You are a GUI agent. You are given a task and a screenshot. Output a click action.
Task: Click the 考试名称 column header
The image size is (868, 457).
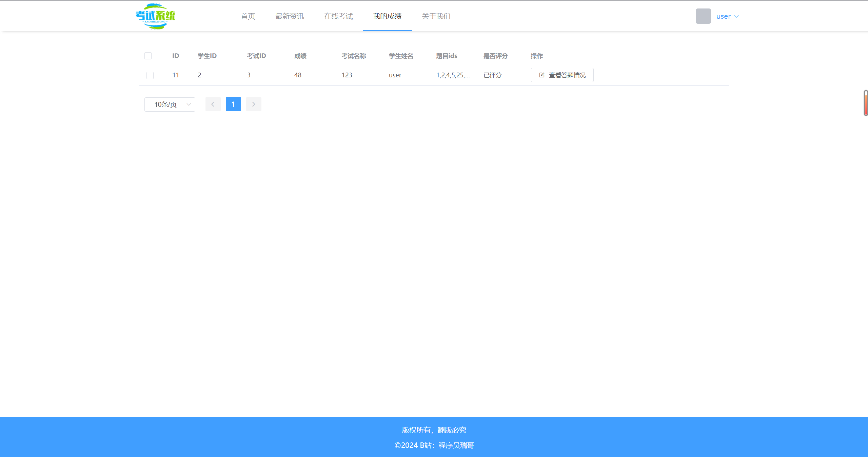click(354, 56)
